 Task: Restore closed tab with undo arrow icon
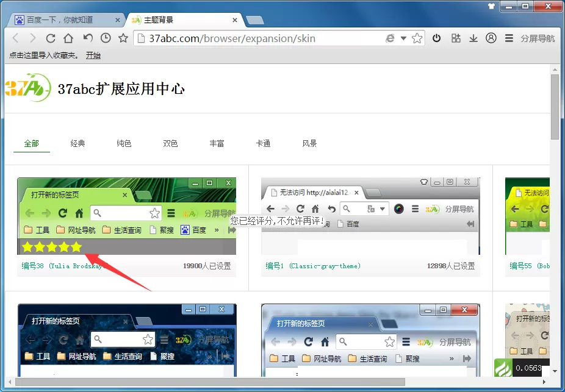(x=88, y=38)
